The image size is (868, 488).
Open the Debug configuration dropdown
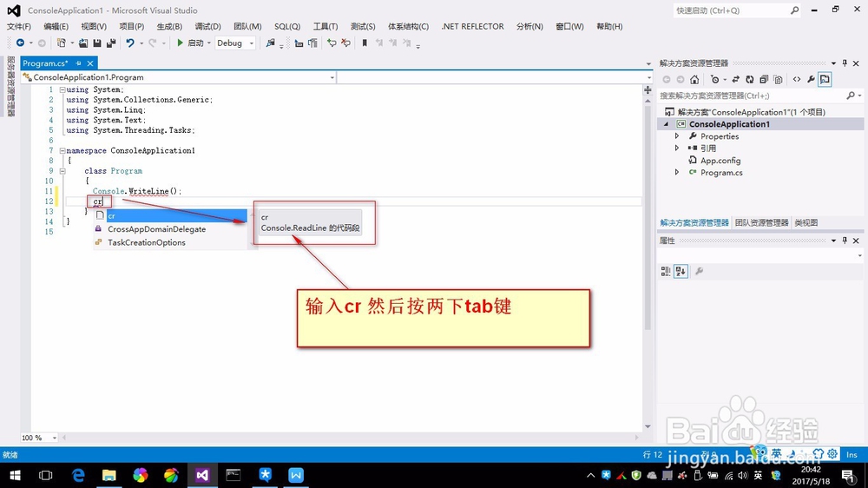pos(235,43)
